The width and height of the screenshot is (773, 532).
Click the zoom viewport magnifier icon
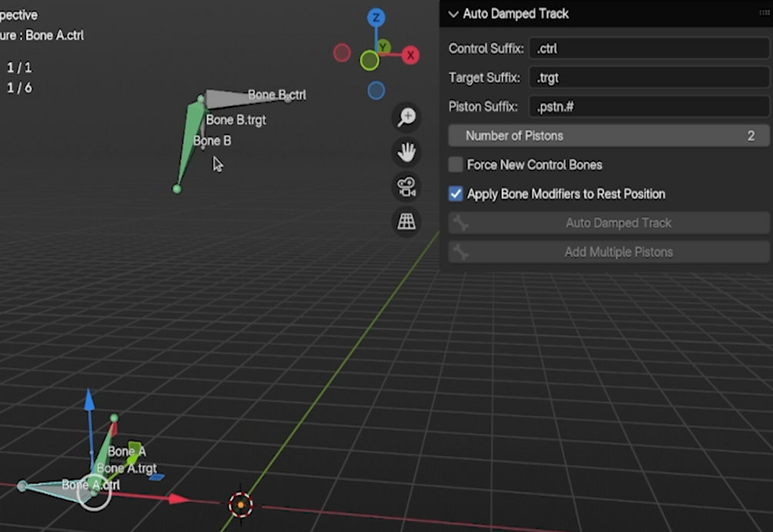(407, 117)
